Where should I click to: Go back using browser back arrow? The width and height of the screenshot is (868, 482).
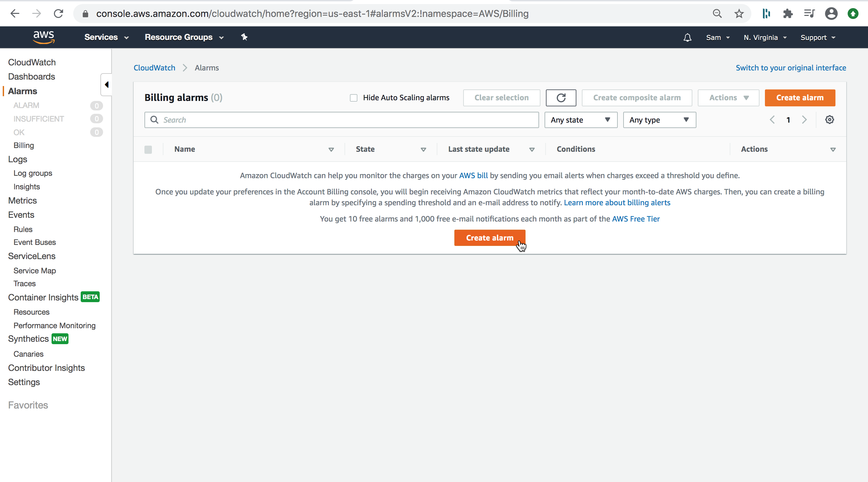tap(15, 14)
